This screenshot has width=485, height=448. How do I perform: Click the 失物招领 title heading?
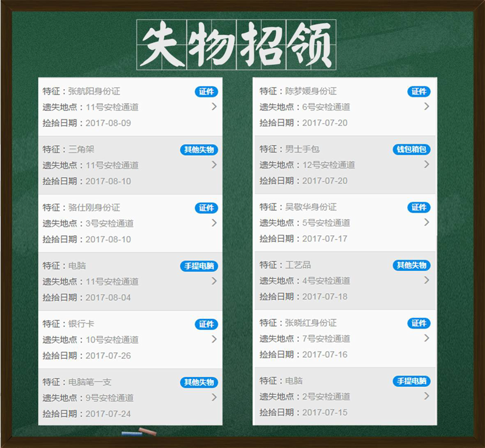[236, 45]
